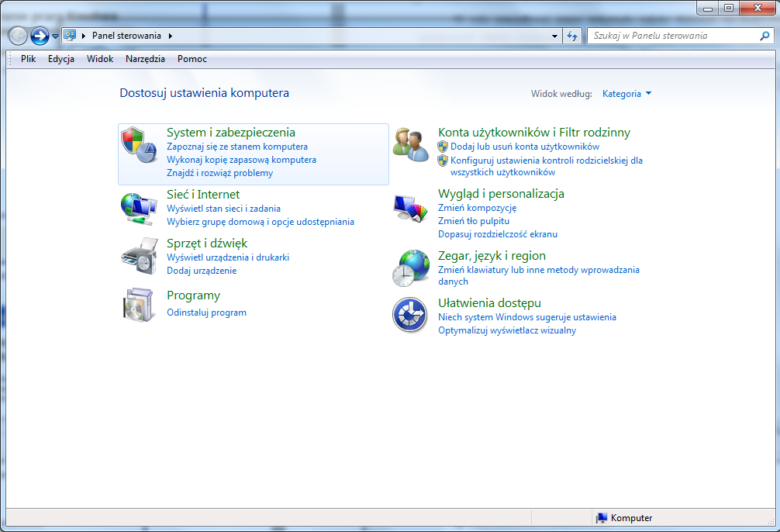Click Zmień kompozycję link
Viewport: 780px width, 532px height.
point(477,208)
